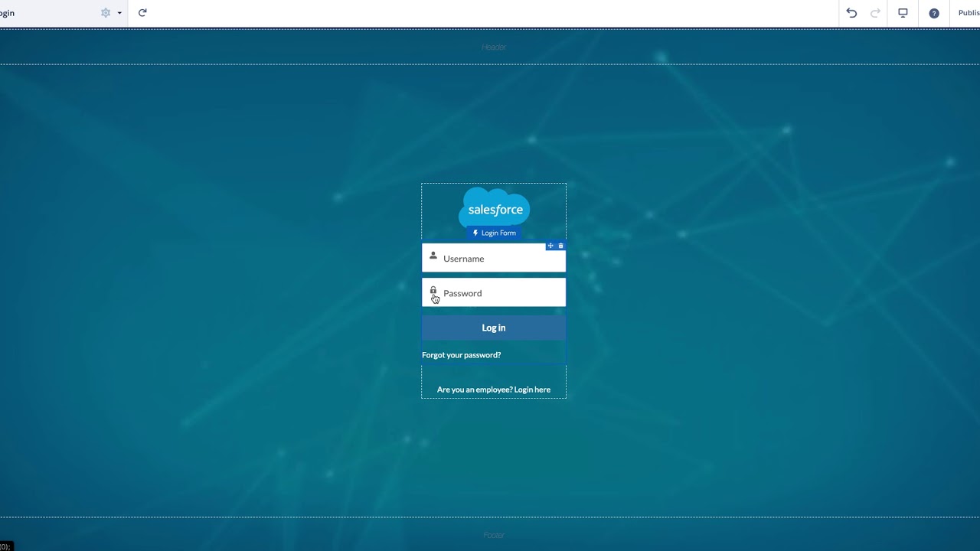The width and height of the screenshot is (980, 551).
Task: Click the user icon in Username field
Action: [x=433, y=256]
